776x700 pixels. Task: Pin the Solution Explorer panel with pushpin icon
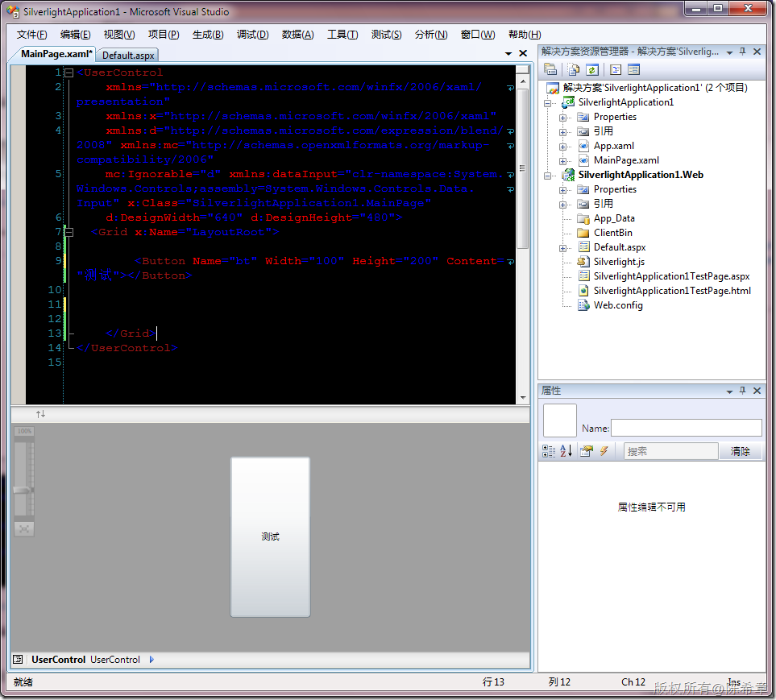[x=742, y=52]
